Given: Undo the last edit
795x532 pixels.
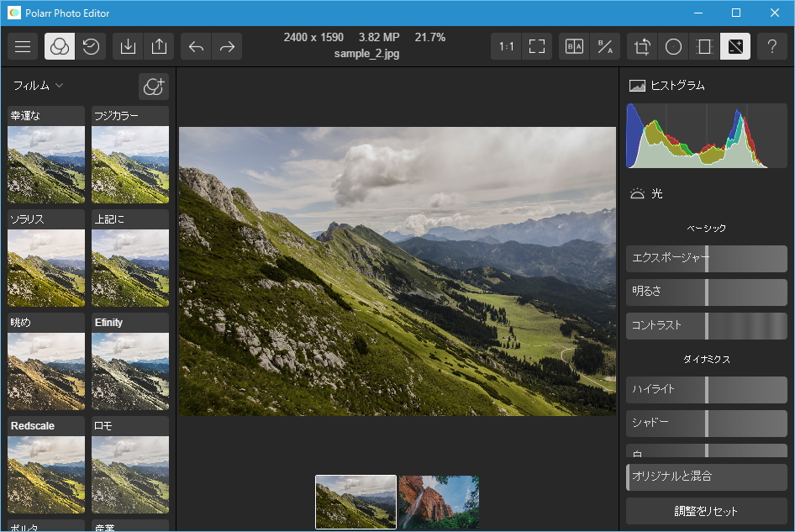Looking at the screenshot, I should (196, 47).
